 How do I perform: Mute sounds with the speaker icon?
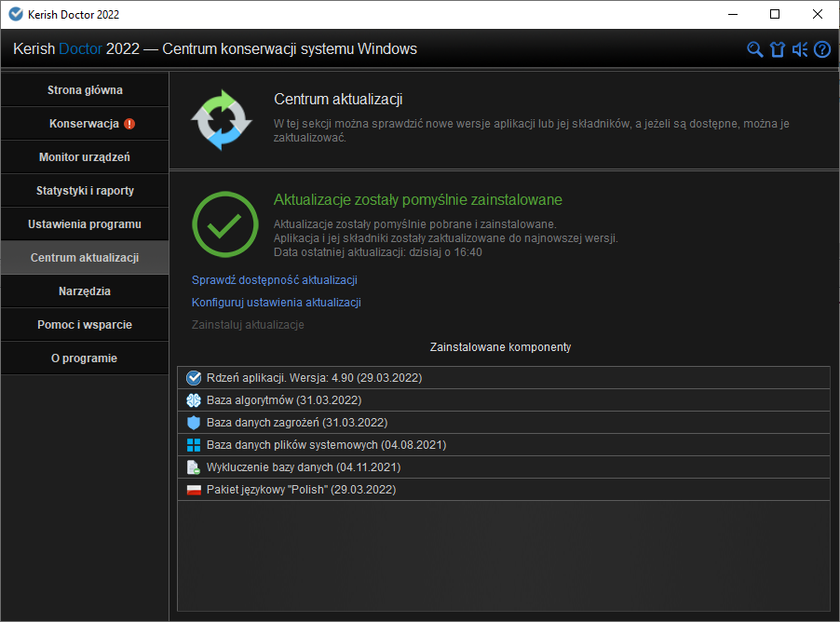click(x=800, y=49)
